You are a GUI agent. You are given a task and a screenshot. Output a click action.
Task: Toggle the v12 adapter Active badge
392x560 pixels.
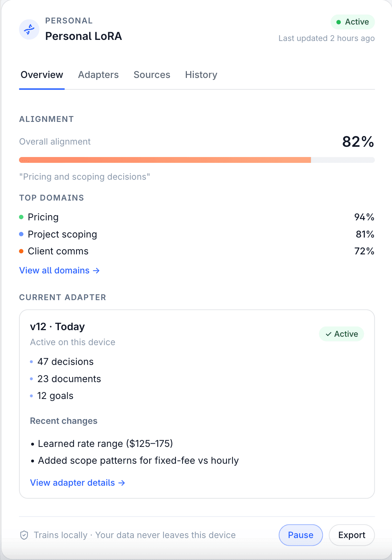pyautogui.click(x=341, y=334)
